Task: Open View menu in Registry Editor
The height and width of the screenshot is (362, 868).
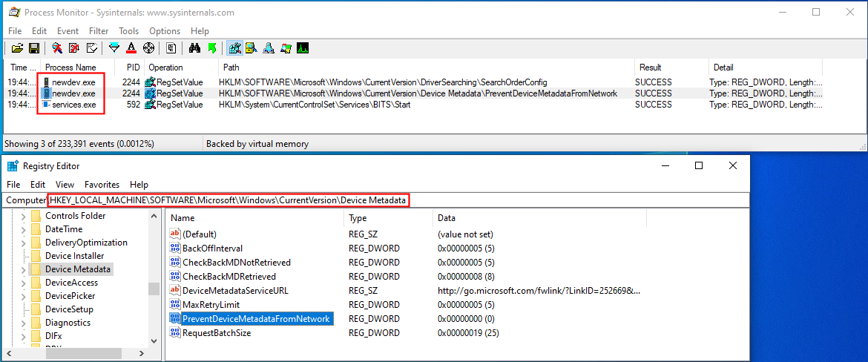Action: 65,184
